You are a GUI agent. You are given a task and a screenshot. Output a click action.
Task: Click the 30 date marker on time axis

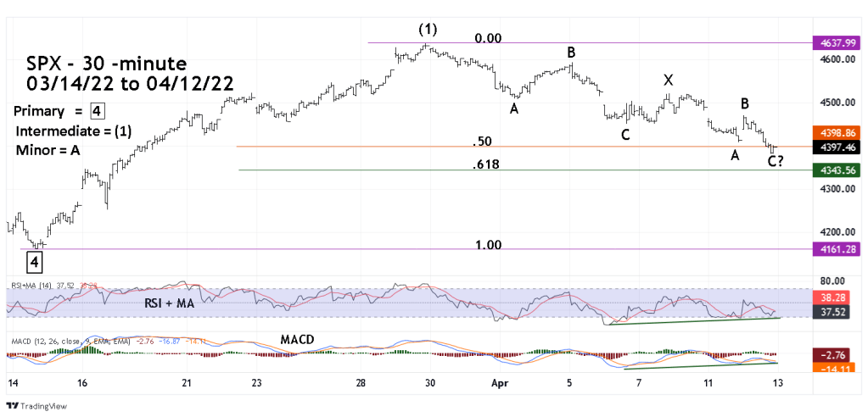tap(430, 382)
